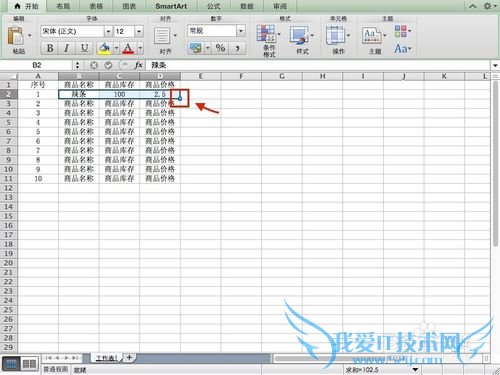Switch to the SmartArt ribbon tab
Image resolution: width=500 pixels, height=375 pixels.
click(x=171, y=6)
